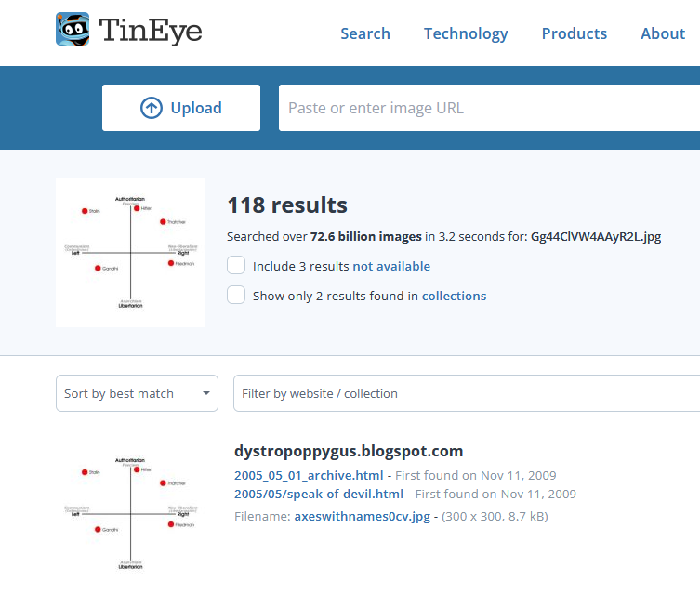This screenshot has height=594, width=700.
Task: Select the Gg44ClVW4AAyR2L.jpg filename text
Action: click(596, 236)
